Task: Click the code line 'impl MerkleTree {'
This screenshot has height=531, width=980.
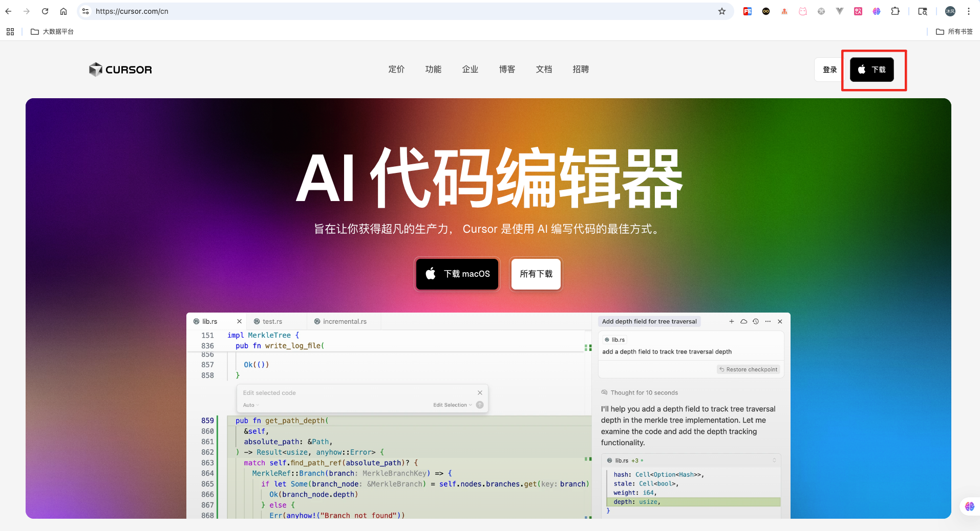Action: click(263, 335)
